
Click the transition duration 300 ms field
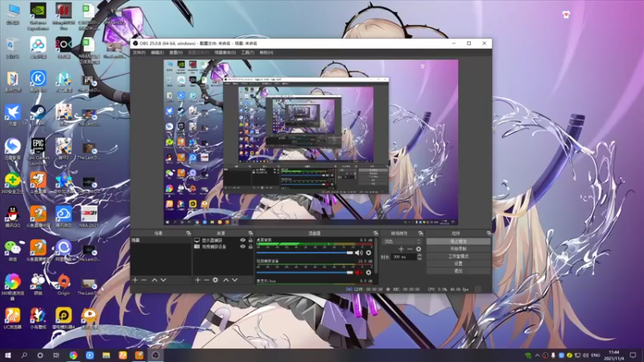404,257
